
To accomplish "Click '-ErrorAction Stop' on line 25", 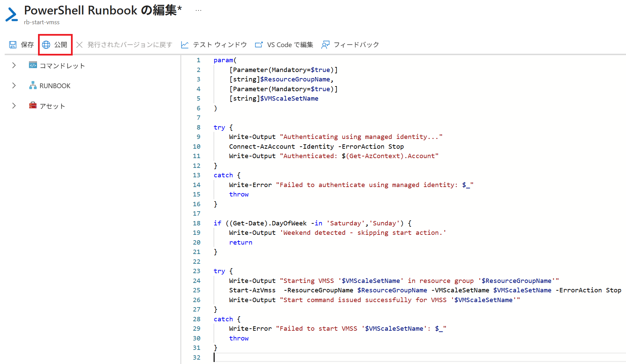I will pyautogui.click(x=588, y=290).
